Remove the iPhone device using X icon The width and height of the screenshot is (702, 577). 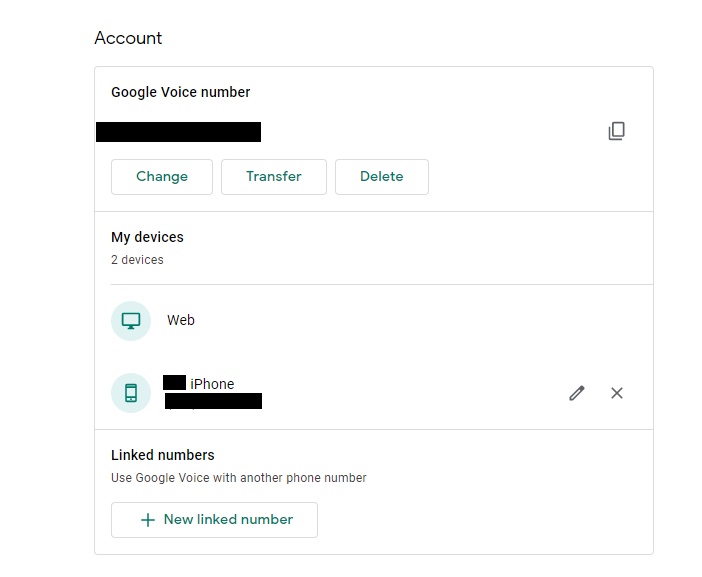pos(617,393)
